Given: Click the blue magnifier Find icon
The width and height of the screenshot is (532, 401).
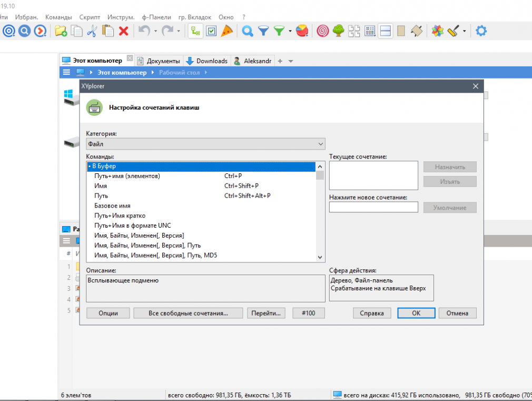Looking at the screenshot, I should [x=248, y=31].
